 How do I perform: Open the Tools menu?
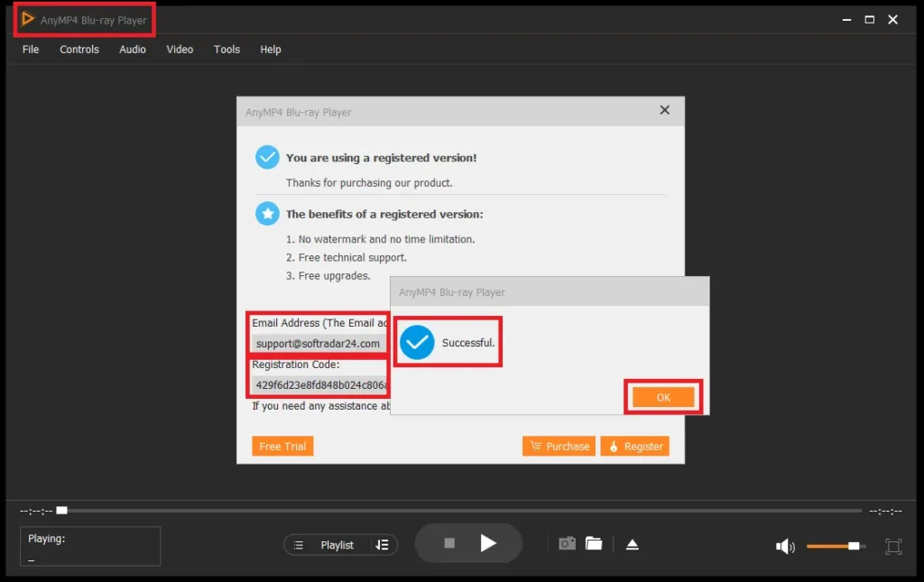point(226,50)
